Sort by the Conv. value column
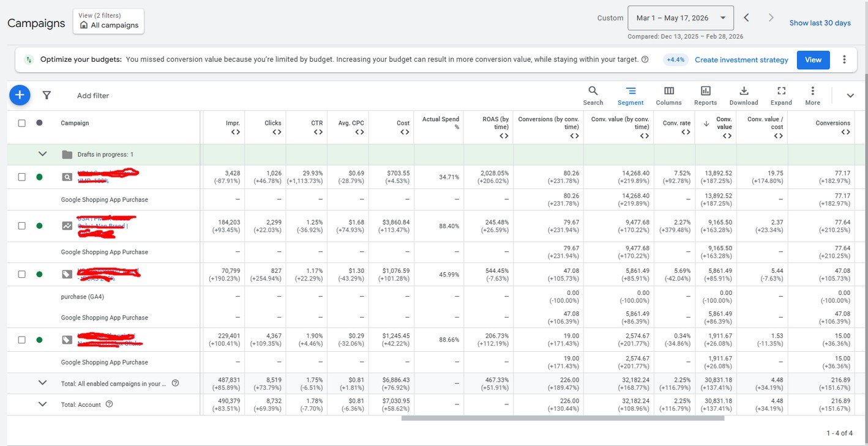The image size is (868, 446). click(724, 123)
